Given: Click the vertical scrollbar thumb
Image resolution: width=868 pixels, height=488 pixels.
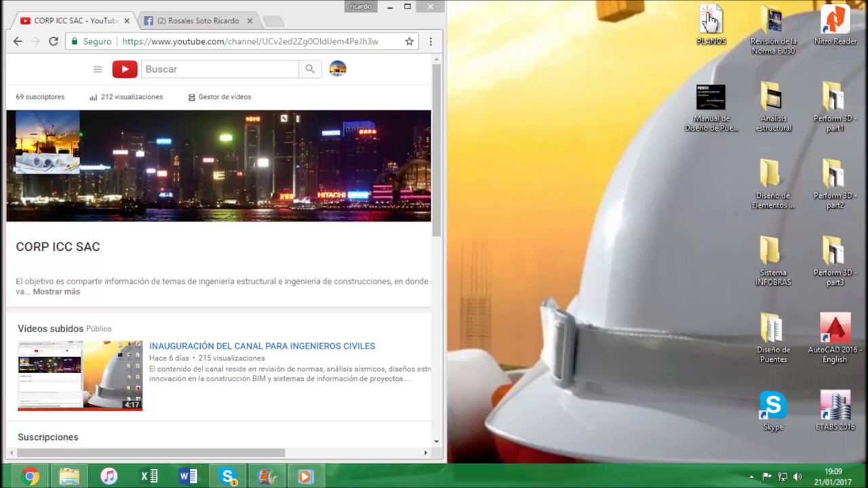Looking at the screenshot, I should [x=437, y=150].
